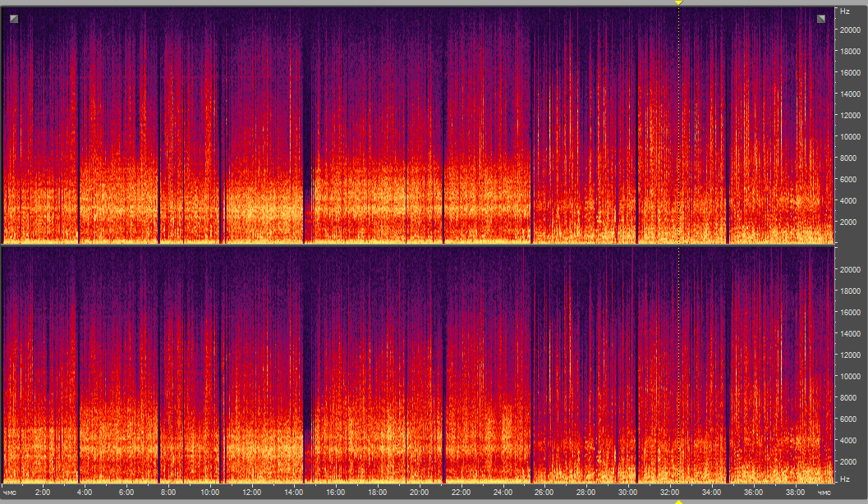The image size is (868, 504).
Task: Click 20000 on the lower channel frequency scale
Action: 850,269
